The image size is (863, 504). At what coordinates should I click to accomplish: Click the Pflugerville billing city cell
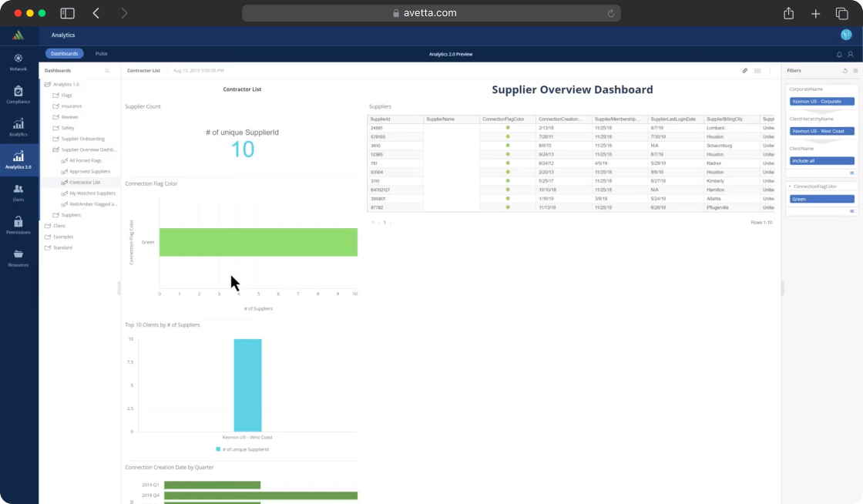tap(731, 207)
